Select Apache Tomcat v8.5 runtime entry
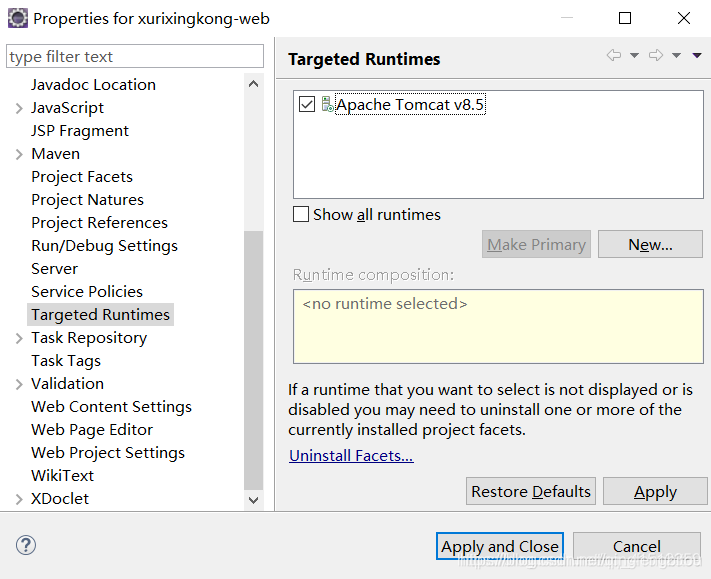Viewport: 711px width, 579px height. click(x=410, y=104)
